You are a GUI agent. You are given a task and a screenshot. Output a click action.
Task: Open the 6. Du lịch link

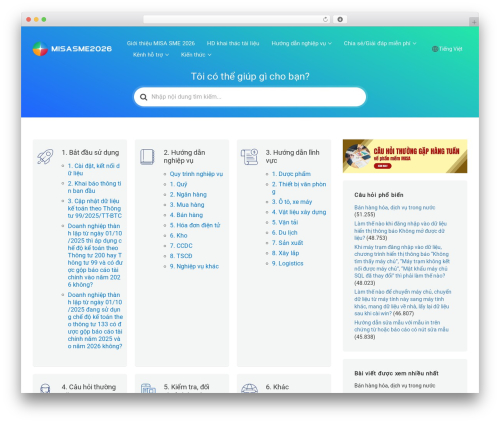[285, 233]
